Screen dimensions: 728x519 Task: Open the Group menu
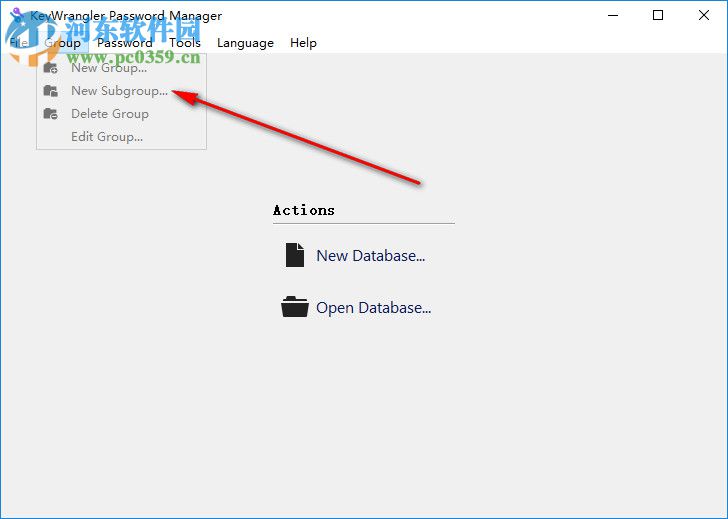[x=63, y=43]
